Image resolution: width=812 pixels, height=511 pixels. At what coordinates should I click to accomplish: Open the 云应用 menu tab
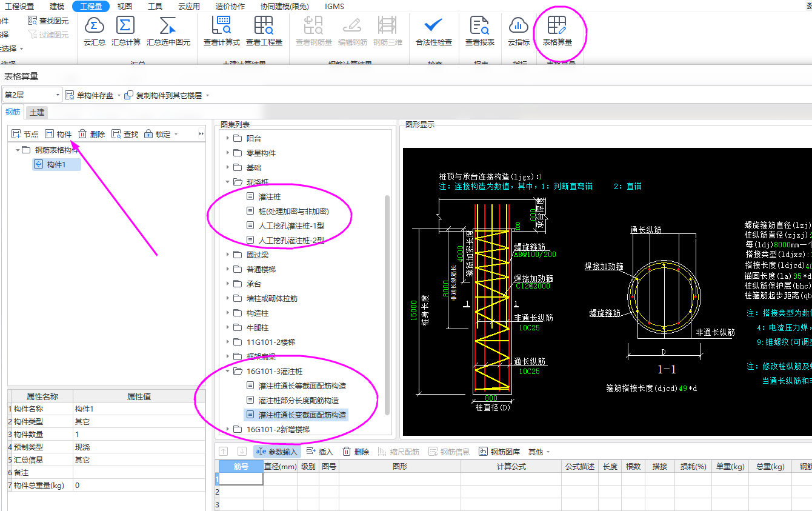click(189, 6)
